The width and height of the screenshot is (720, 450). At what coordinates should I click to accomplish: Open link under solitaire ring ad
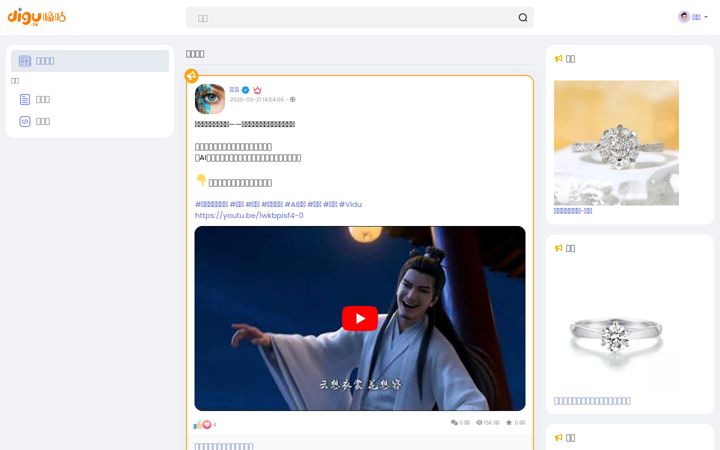click(592, 401)
